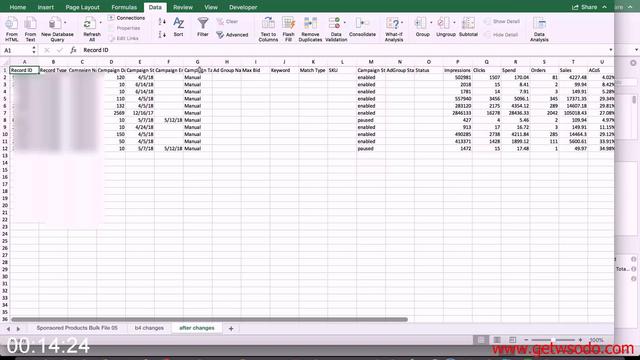Toggle the Filter funnel
640x360 pixels.
click(x=203, y=27)
